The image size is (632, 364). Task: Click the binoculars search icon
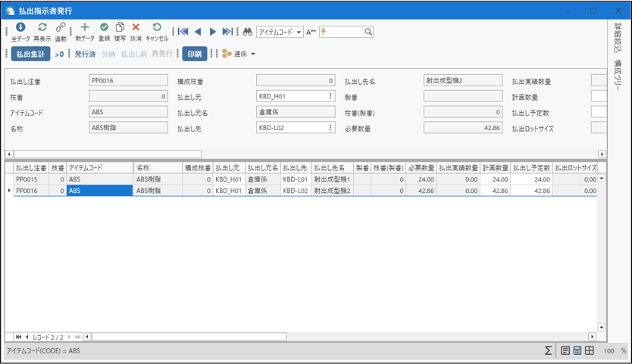click(247, 32)
